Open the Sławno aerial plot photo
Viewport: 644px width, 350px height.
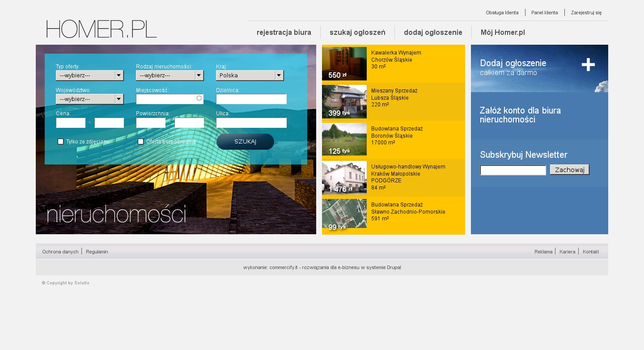pyautogui.click(x=344, y=214)
